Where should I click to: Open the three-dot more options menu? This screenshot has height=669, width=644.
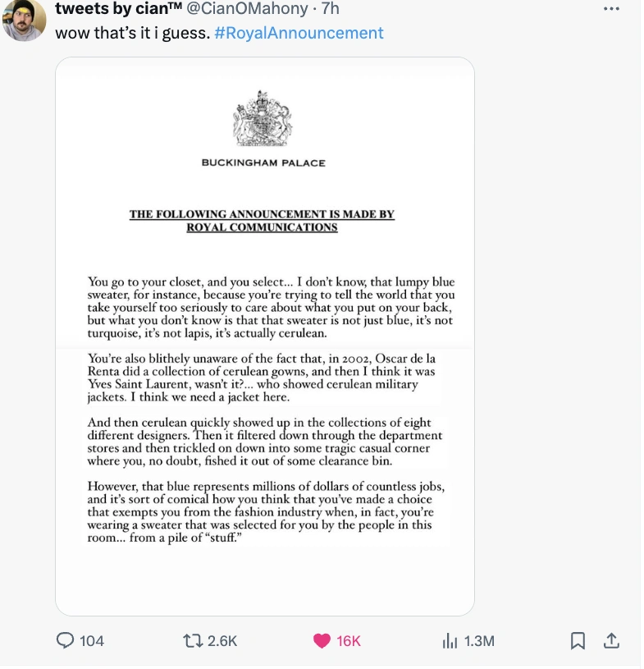tap(612, 9)
